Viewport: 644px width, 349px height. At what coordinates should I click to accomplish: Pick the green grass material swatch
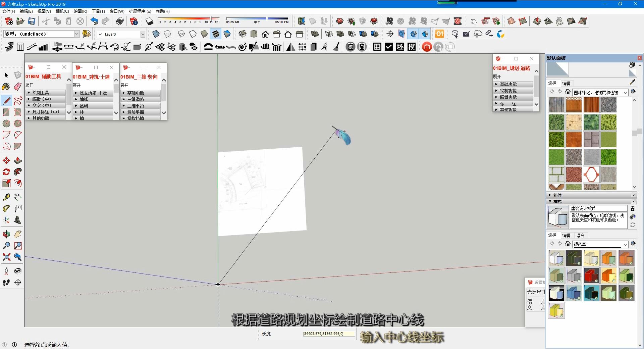pos(556,157)
